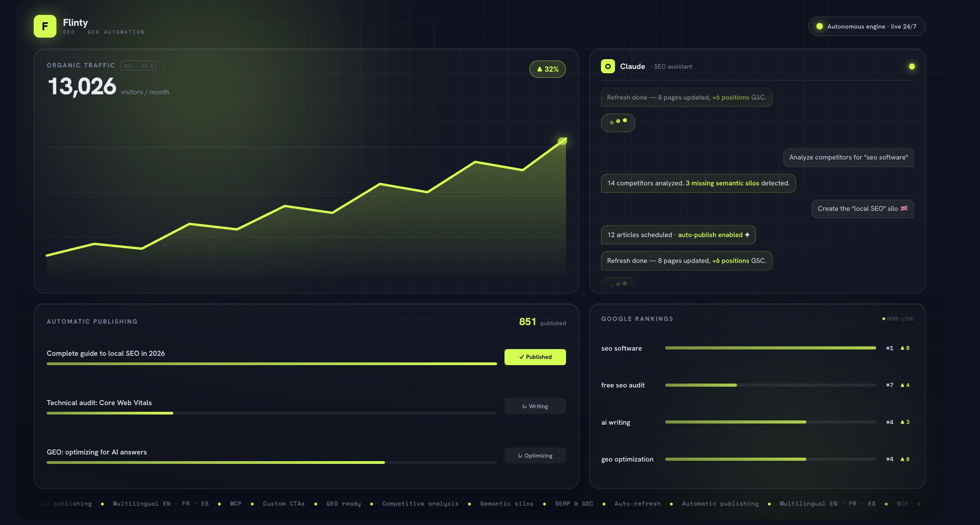Click the #7 rank for free seo audit

click(x=890, y=385)
